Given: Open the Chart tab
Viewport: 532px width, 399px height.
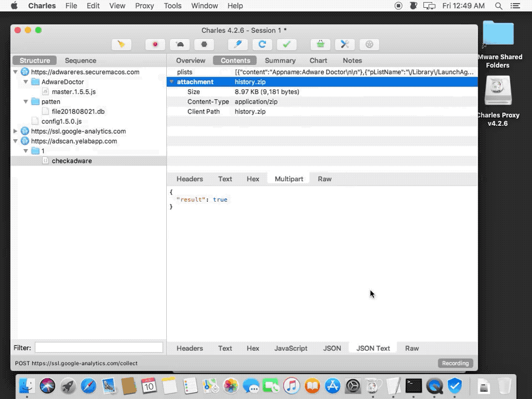Looking at the screenshot, I should click(x=318, y=60).
